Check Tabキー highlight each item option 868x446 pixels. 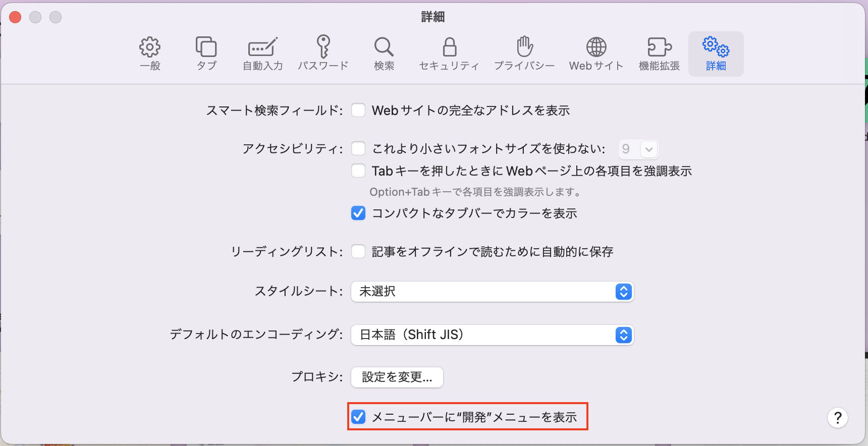358,171
